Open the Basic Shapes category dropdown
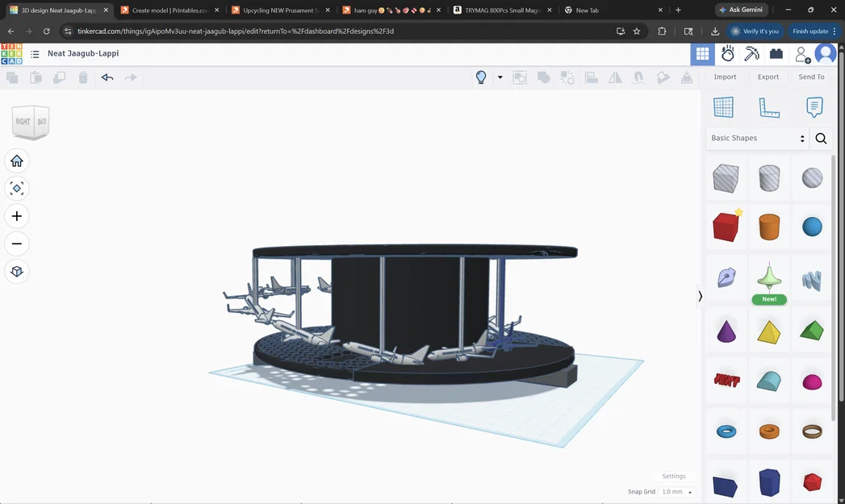 755,138
